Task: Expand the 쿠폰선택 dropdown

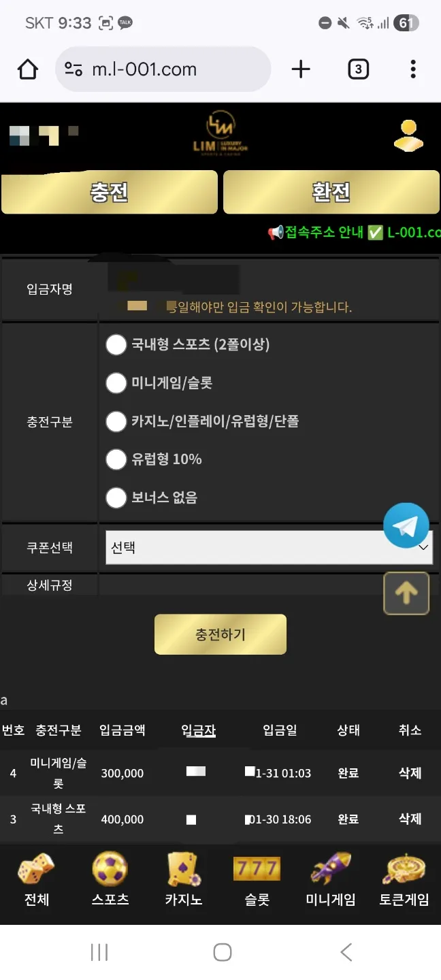Action: click(x=269, y=547)
